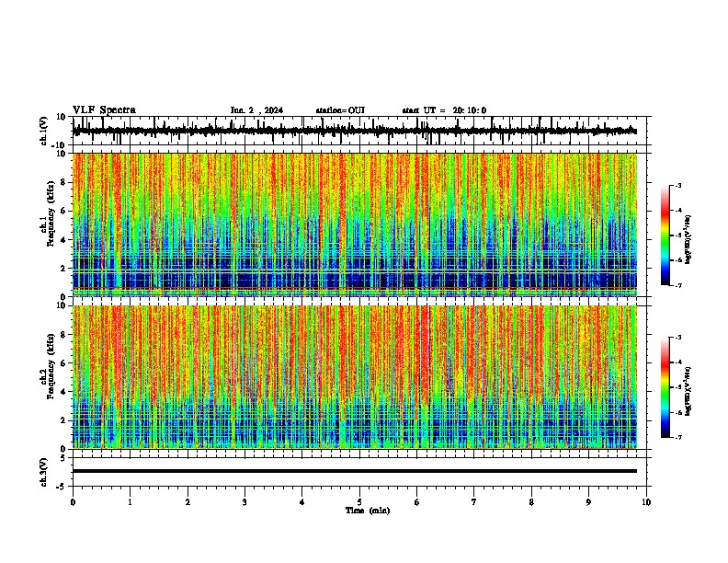Click the '8' tick on the time axis
This screenshot has height=563, width=728.
tap(531, 502)
